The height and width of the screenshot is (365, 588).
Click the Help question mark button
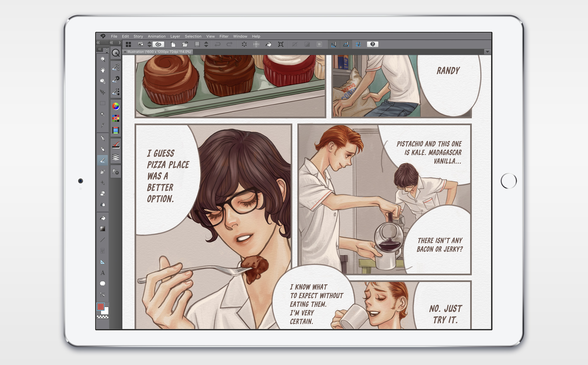click(x=372, y=44)
